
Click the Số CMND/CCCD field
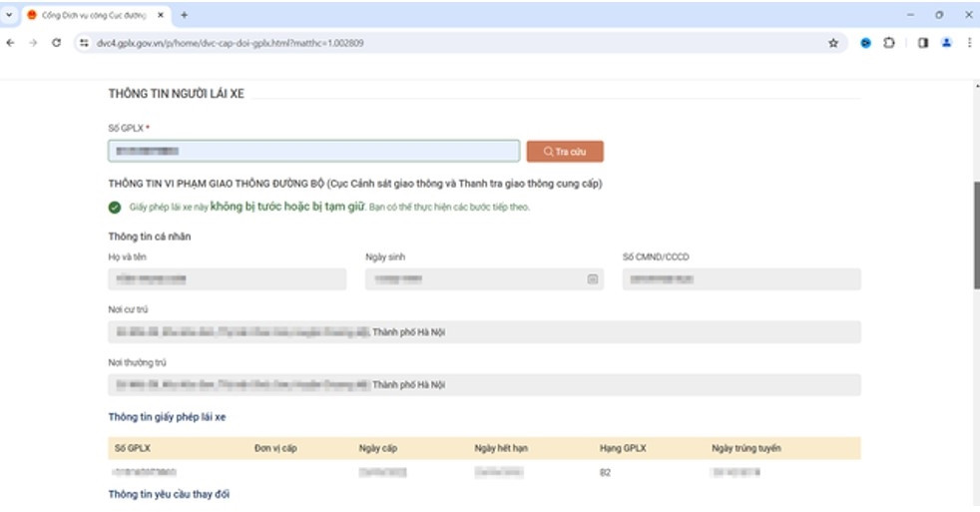coord(740,279)
